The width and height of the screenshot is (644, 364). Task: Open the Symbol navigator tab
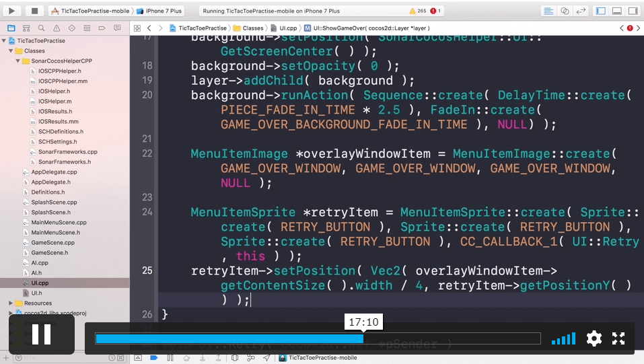26,28
